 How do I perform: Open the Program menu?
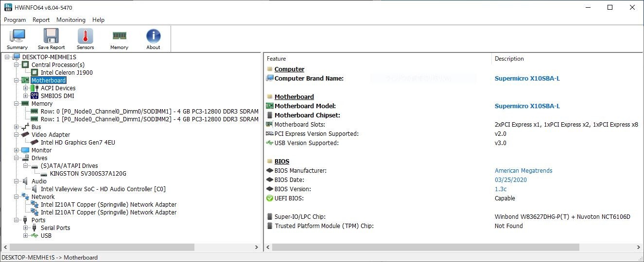(15, 20)
